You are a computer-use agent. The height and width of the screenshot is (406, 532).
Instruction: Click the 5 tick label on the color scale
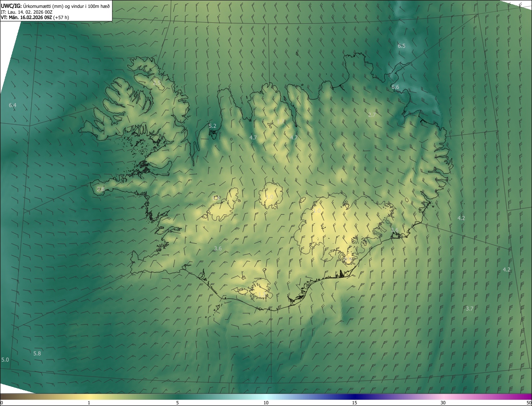[177, 403]
